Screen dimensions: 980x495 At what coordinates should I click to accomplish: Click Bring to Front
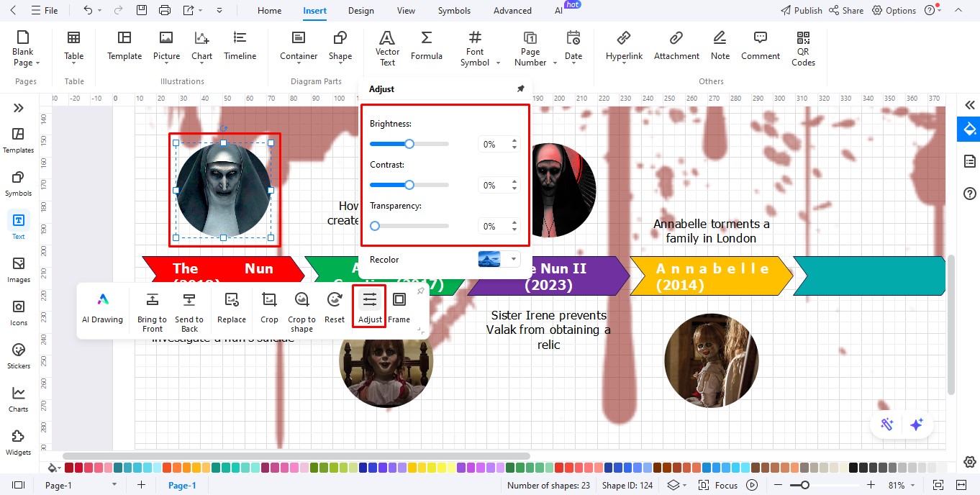(x=152, y=312)
